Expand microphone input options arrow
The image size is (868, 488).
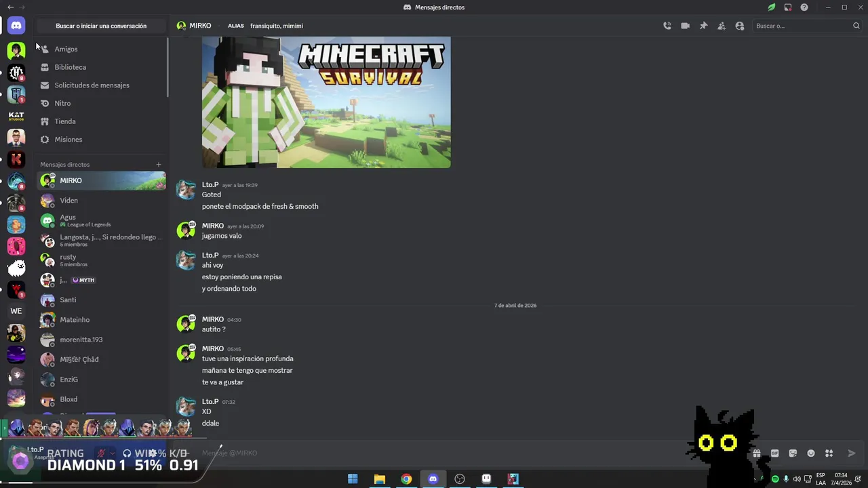[x=112, y=453]
